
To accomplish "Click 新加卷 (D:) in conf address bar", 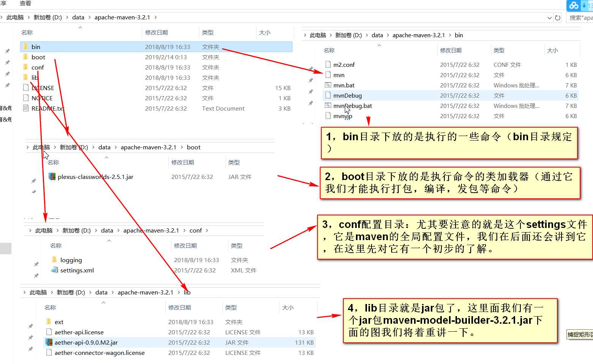I will [x=76, y=230].
